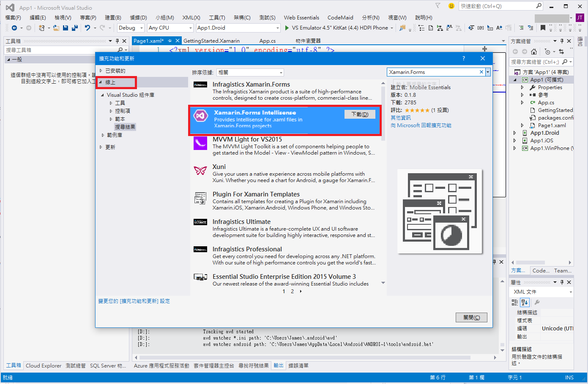Screen dimensions: 588x384
Task: Click the Open File folder icon
Action: tap(56, 28)
